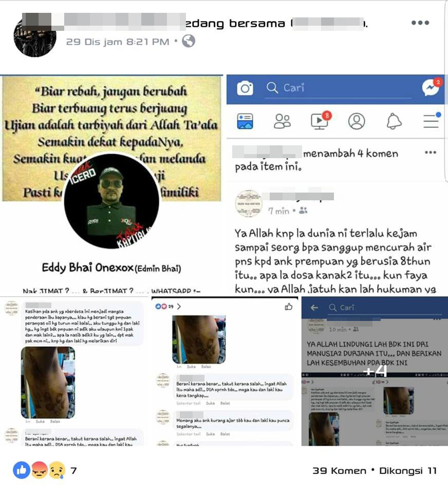Open options for 'menambah 4 komen' item
The height and width of the screenshot is (493, 448).
tap(430, 153)
